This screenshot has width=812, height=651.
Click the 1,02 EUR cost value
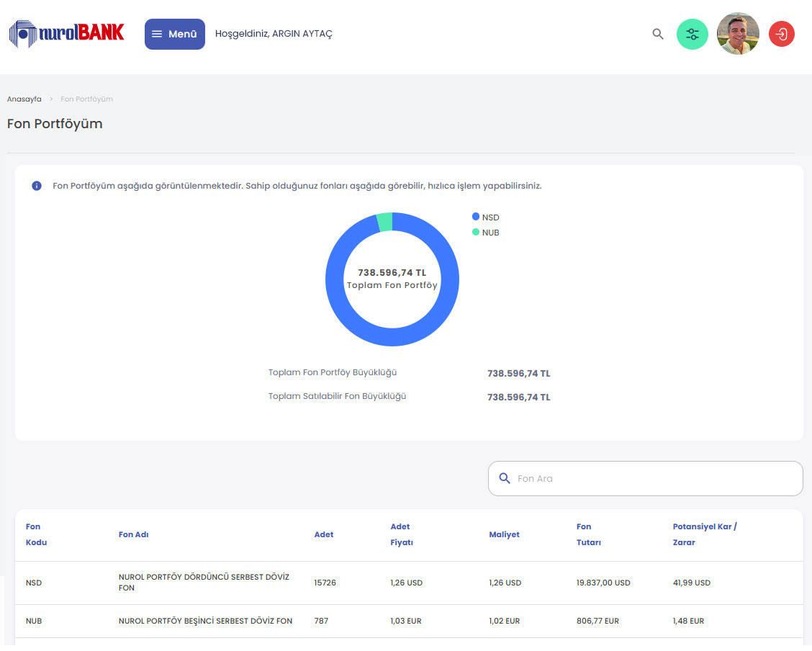[x=504, y=621]
